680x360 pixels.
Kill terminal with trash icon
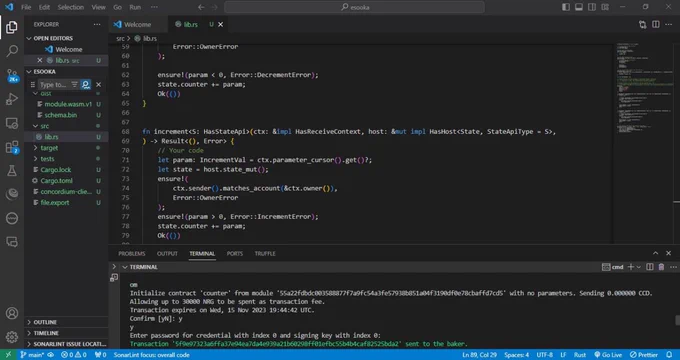coord(661,267)
